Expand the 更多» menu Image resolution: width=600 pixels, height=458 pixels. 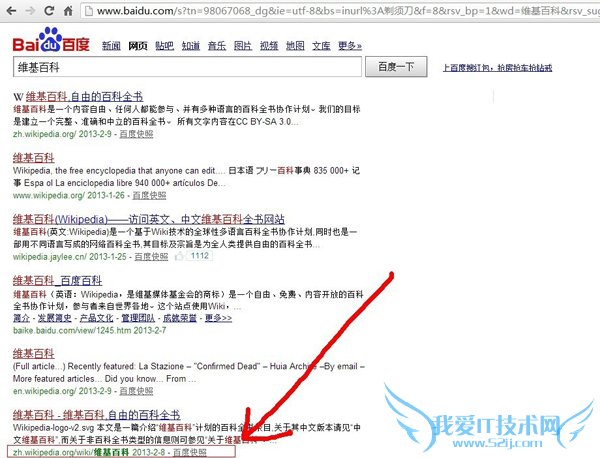(350, 46)
